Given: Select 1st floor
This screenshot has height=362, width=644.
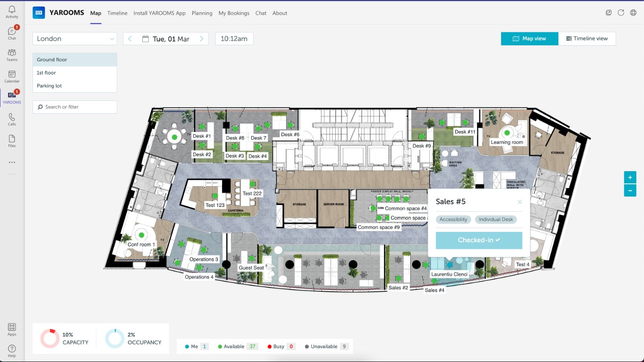Looking at the screenshot, I should point(75,73).
